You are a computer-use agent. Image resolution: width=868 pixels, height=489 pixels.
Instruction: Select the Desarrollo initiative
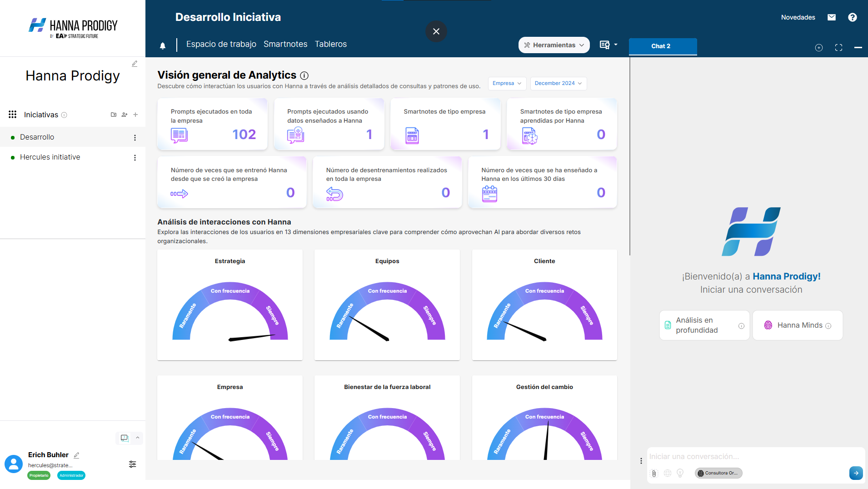pos(73,137)
